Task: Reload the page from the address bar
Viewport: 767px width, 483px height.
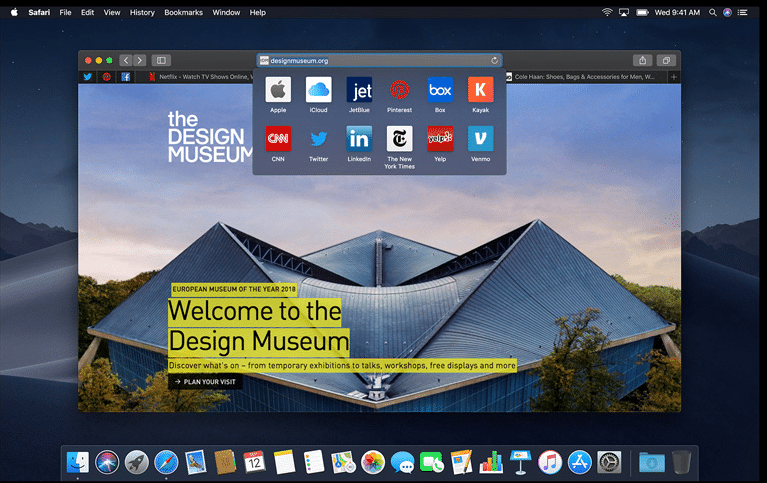Action: (x=494, y=60)
